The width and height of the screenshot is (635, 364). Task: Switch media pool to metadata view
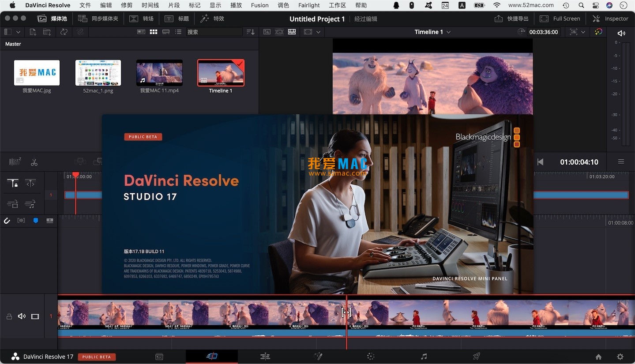point(141,32)
